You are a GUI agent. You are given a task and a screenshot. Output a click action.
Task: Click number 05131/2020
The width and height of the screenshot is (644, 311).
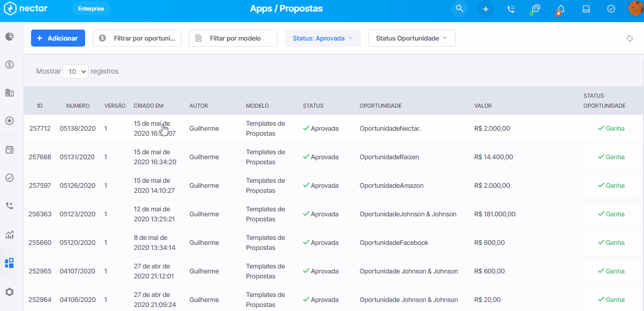point(77,157)
